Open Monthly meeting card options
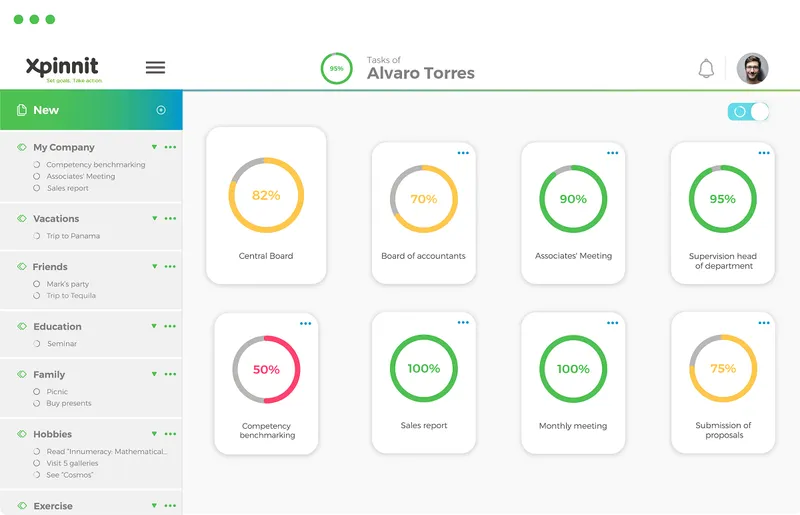 click(x=612, y=323)
